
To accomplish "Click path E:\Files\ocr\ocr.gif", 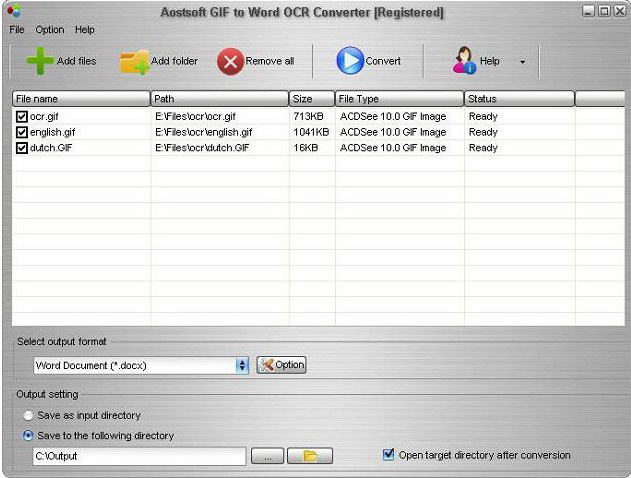I will 195,117.
